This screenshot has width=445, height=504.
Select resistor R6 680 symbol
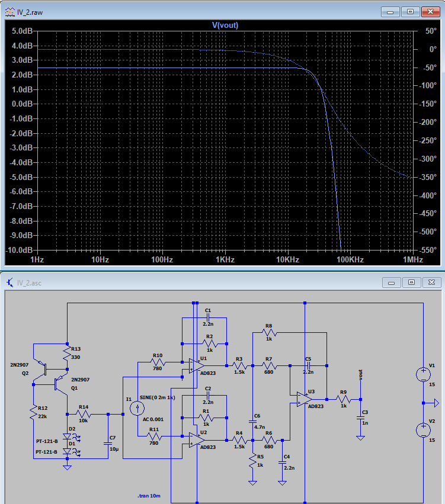[269, 440]
